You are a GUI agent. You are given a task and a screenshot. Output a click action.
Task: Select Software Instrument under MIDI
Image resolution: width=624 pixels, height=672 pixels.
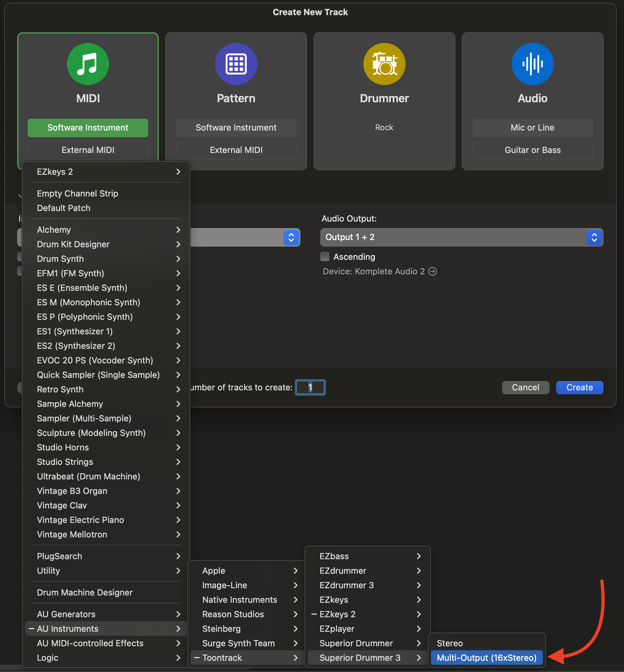[x=88, y=128]
